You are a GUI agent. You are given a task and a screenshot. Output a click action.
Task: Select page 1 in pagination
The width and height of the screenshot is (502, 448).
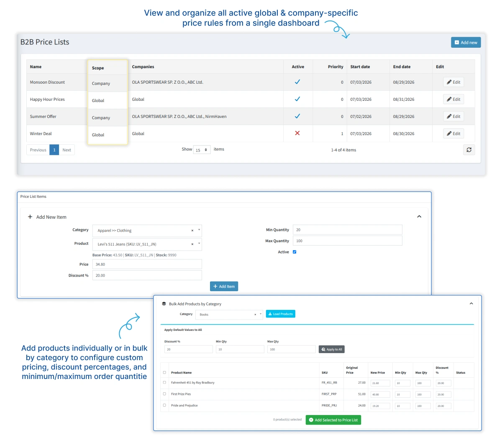point(54,150)
